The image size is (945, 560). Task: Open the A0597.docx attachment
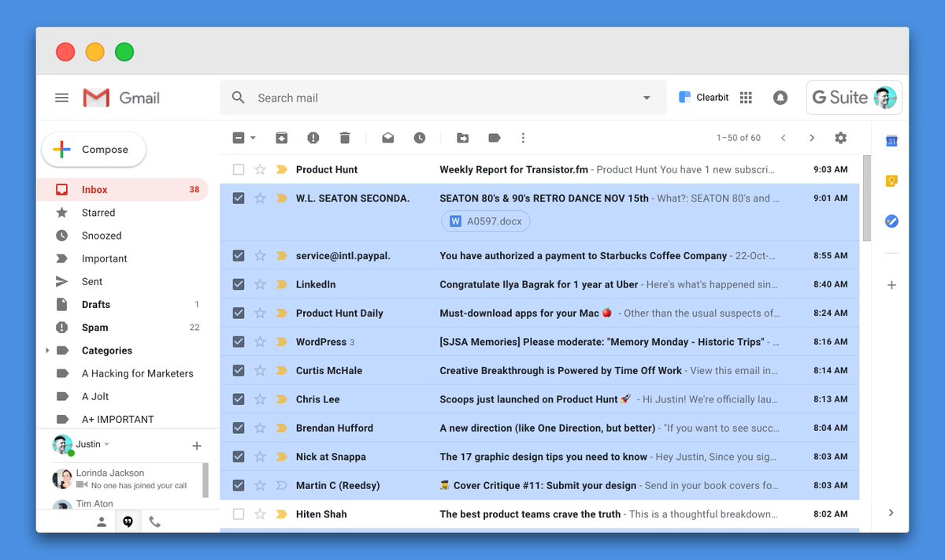(486, 221)
